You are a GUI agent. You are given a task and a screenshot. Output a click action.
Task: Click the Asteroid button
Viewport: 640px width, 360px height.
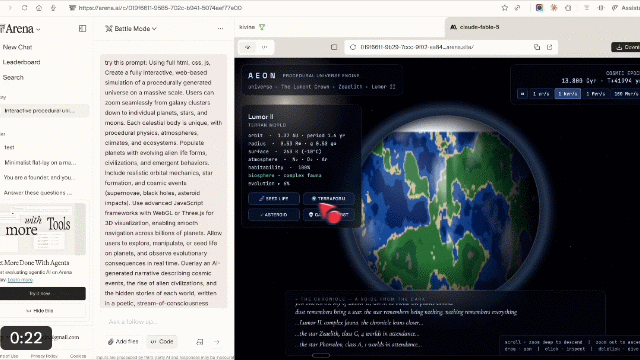coord(273,214)
